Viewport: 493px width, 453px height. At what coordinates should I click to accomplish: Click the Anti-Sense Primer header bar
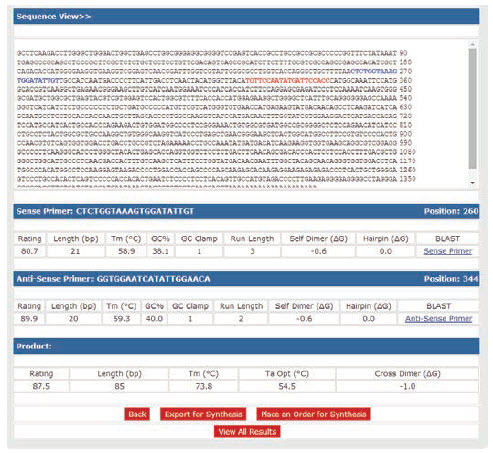point(246,279)
